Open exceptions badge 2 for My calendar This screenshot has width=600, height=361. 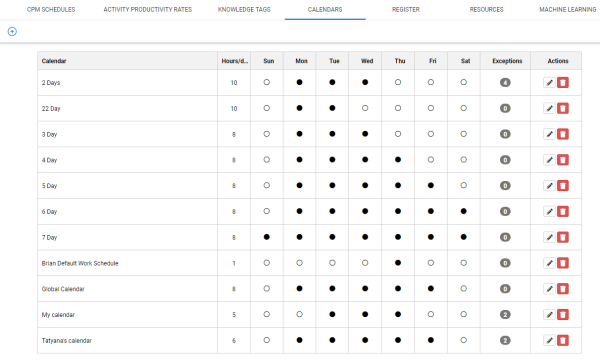(505, 315)
